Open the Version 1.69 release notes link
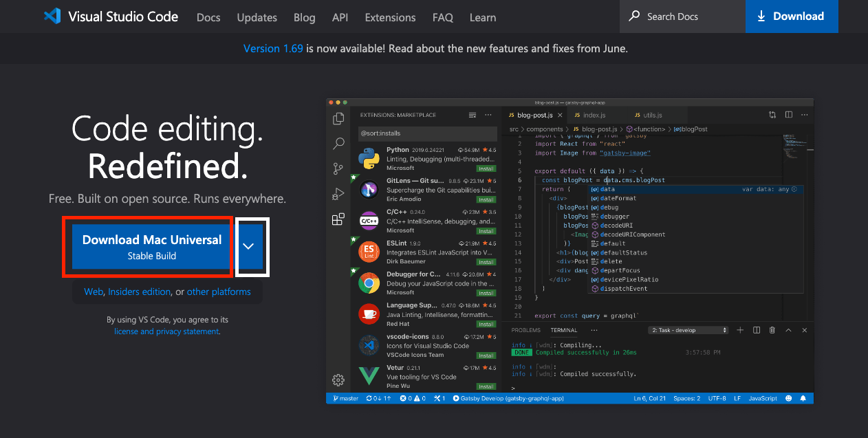This screenshot has width=868, height=438. [x=272, y=48]
